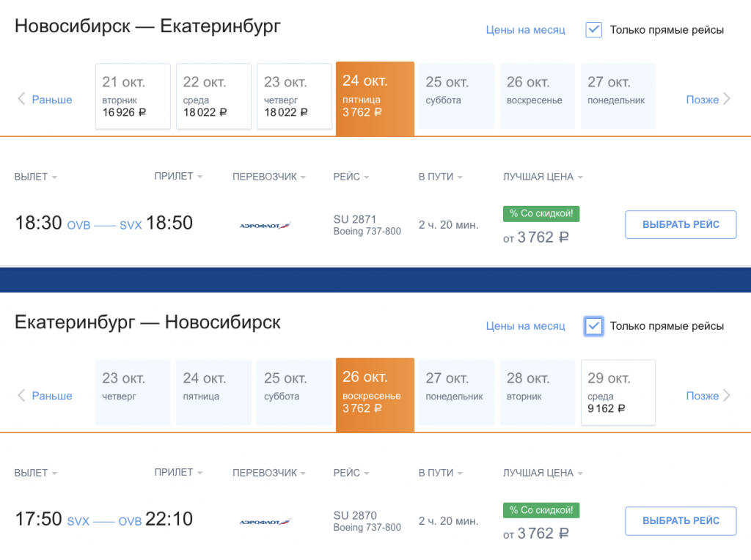Click left arrow beside first Раньше
Viewport: 751px width, 560px height.
[x=21, y=99]
